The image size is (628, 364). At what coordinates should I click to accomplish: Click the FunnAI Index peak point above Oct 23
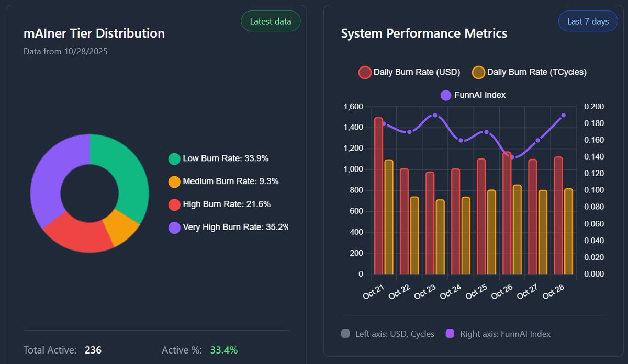(435, 115)
